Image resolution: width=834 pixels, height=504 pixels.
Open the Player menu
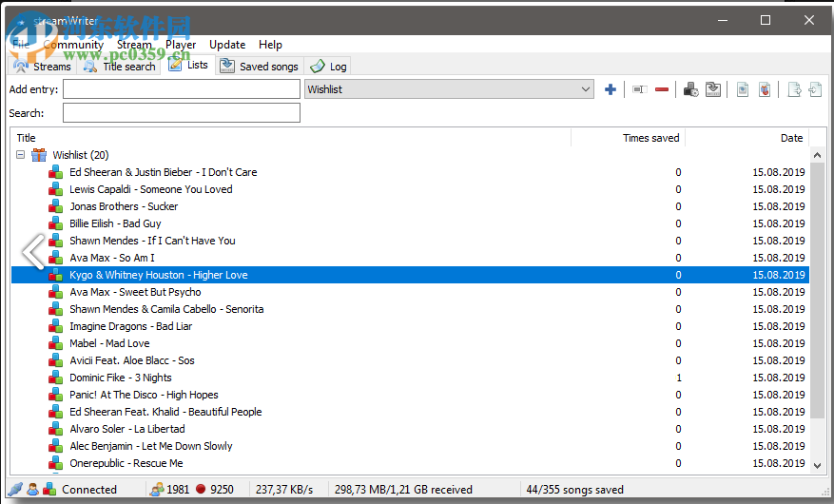pos(181,45)
